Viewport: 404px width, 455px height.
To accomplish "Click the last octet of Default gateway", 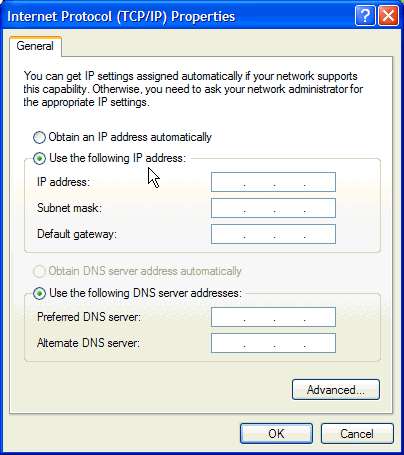I will tap(319, 234).
